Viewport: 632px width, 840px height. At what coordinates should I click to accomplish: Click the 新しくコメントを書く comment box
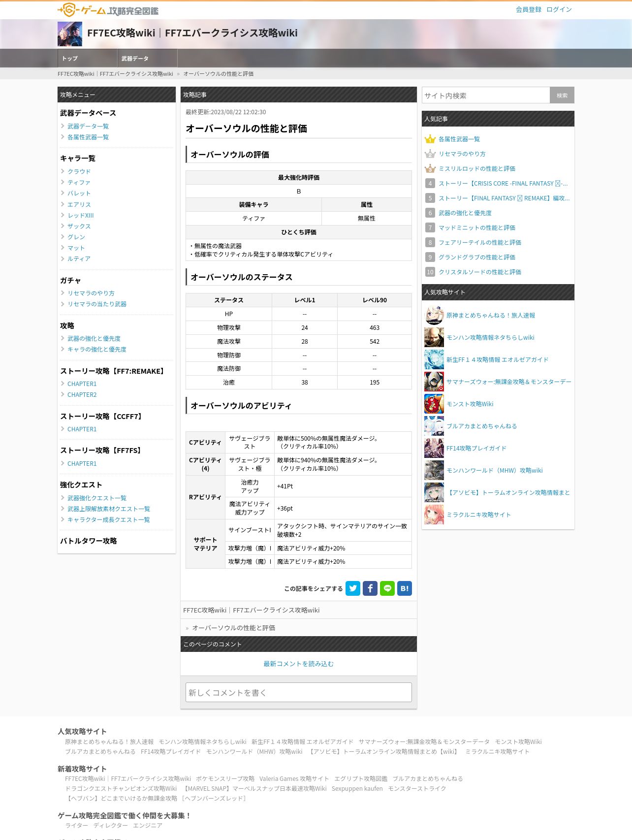pyautogui.click(x=299, y=692)
